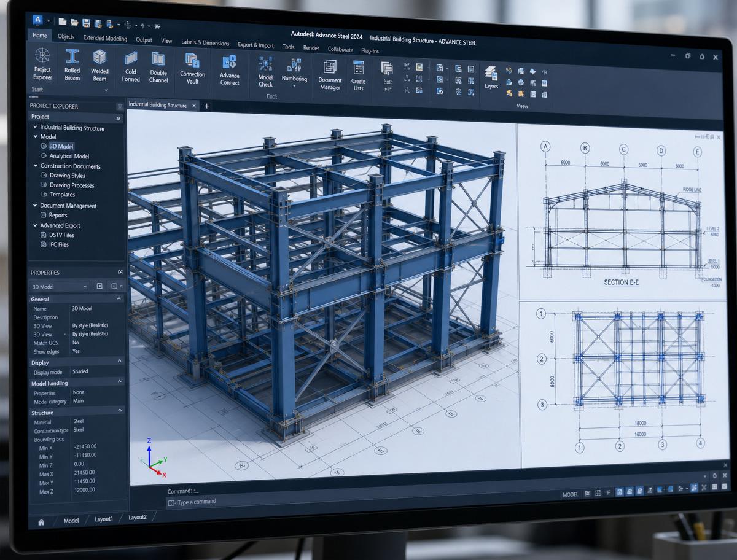Viewport: 737px width, 560px height.
Task: Launch Advance Connect
Action: (230, 70)
